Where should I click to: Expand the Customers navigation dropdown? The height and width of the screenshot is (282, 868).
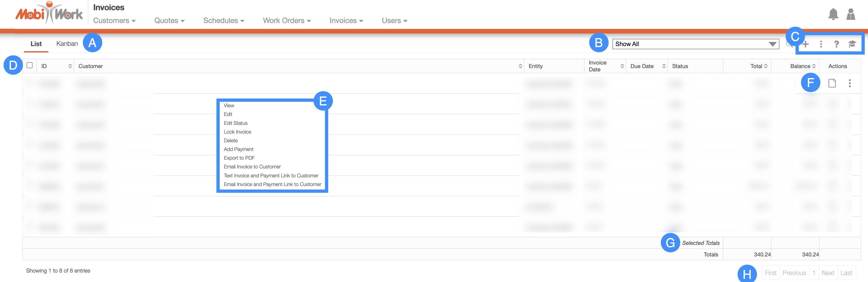coord(114,20)
